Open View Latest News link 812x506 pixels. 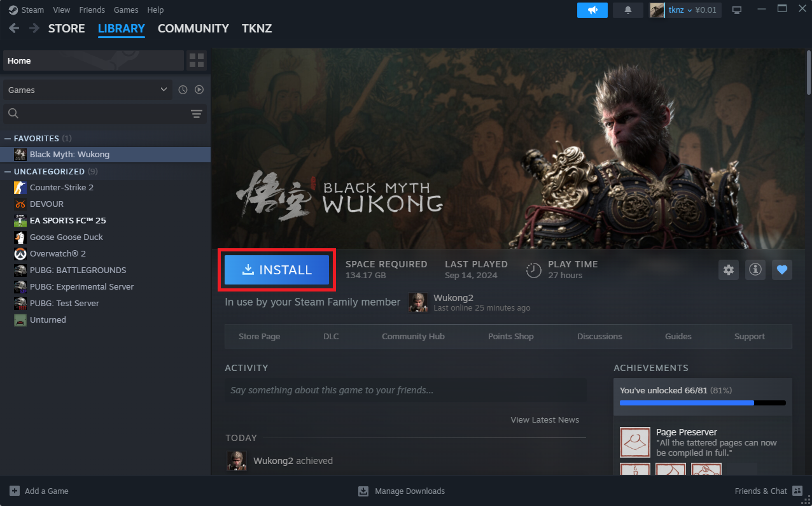544,419
